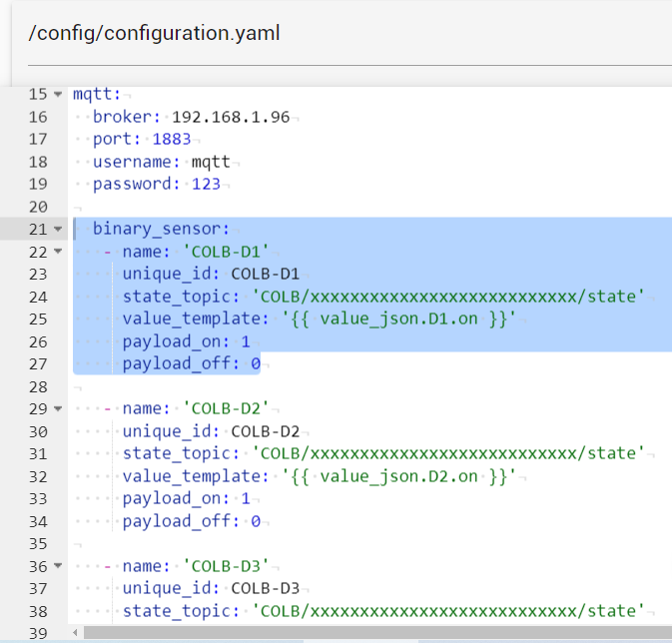The width and height of the screenshot is (672, 643).
Task: Fold the COLB-D1 entry on line 22
Action: click(x=58, y=253)
